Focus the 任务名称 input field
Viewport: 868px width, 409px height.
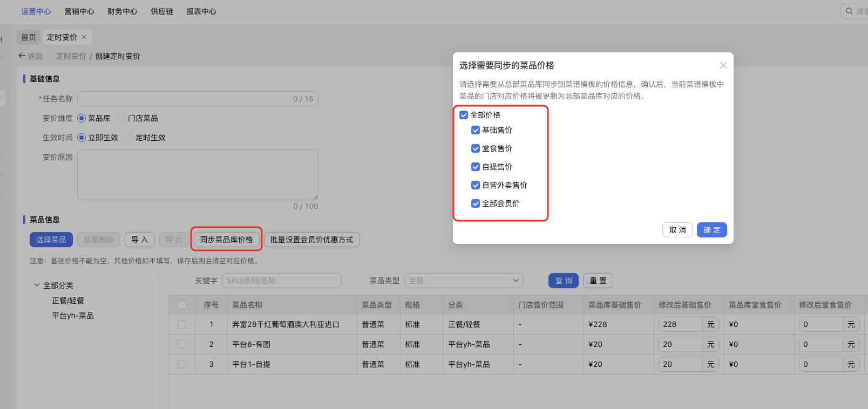(198, 99)
